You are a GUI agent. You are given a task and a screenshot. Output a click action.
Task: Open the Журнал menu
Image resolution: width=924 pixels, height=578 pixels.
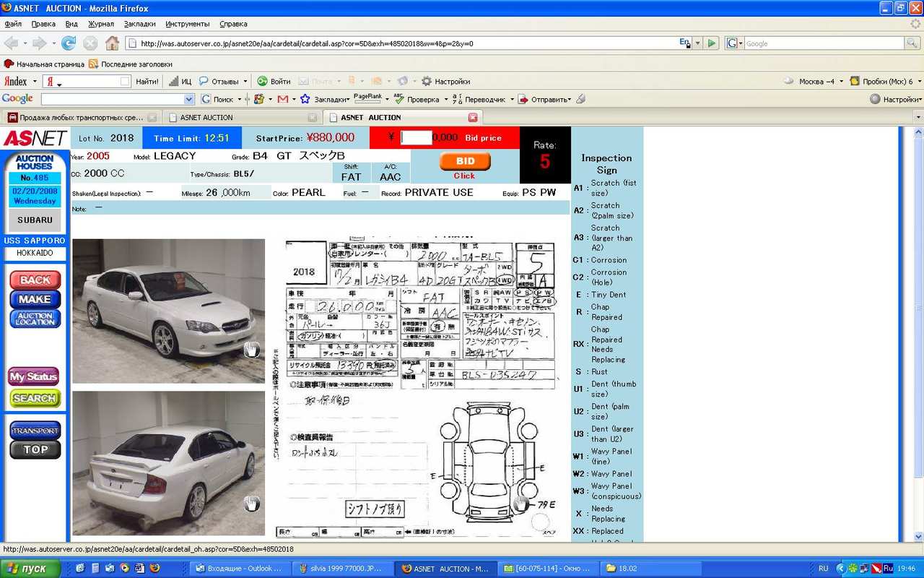coord(101,24)
